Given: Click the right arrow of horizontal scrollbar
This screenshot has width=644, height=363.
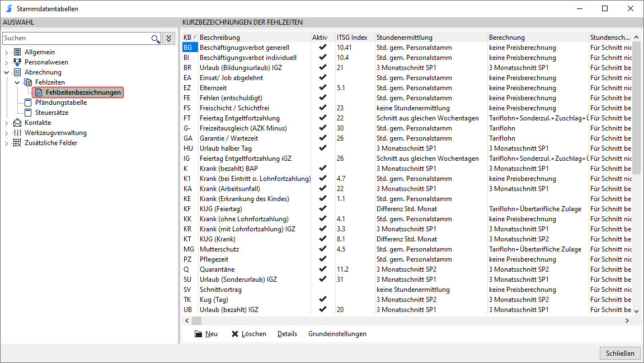Looking at the screenshot, I should point(627,320).
